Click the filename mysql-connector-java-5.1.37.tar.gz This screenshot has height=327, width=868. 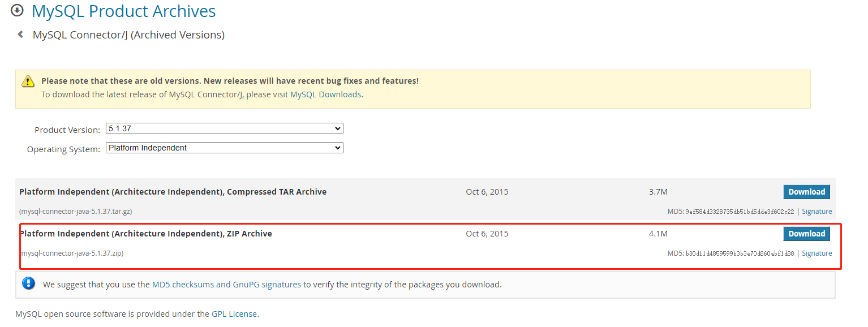[76, 212]
